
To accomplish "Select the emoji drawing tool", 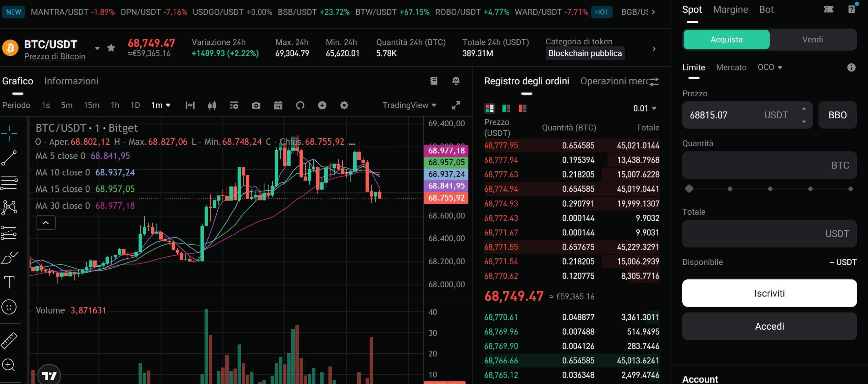I will tap(10, 307).
